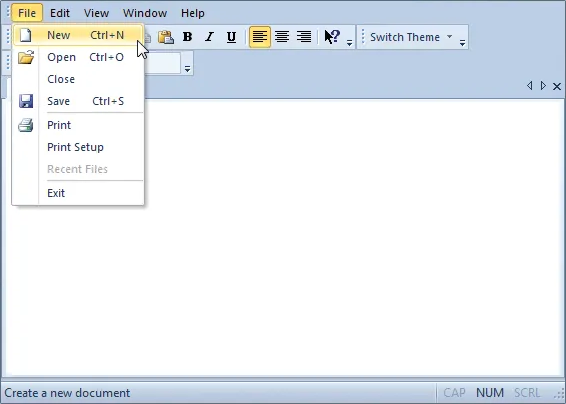Select the Align Right icon
Image resolution: width=566 pixels, height=404 pixels.
(304, 37)
